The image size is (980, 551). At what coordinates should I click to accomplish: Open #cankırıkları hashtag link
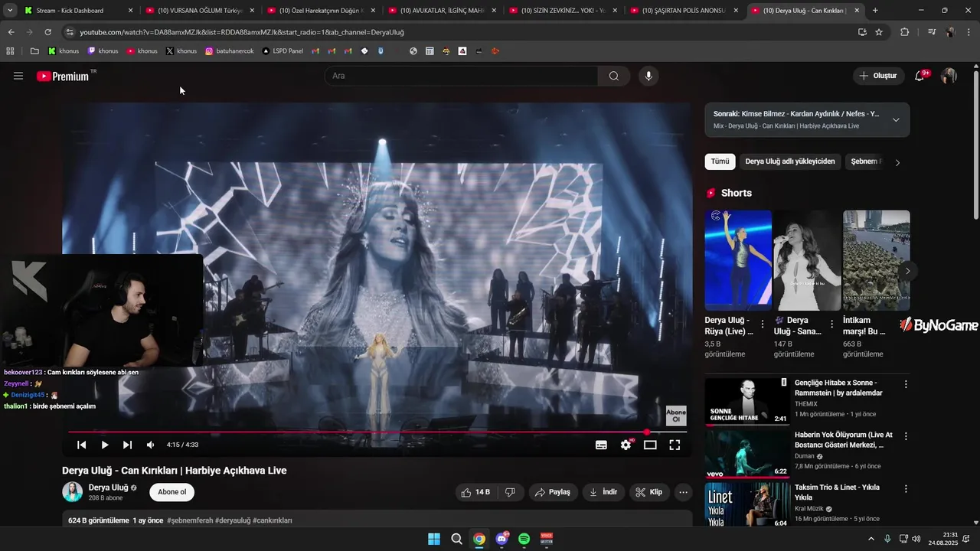tap(273, 520)
